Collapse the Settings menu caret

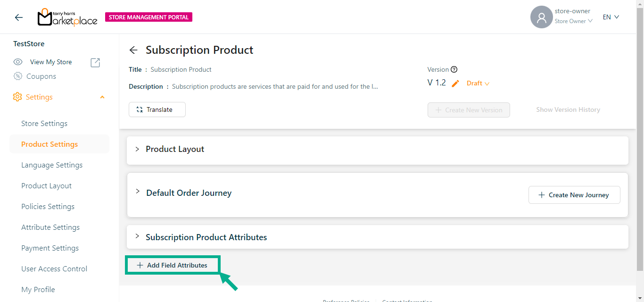click(102, 97)
